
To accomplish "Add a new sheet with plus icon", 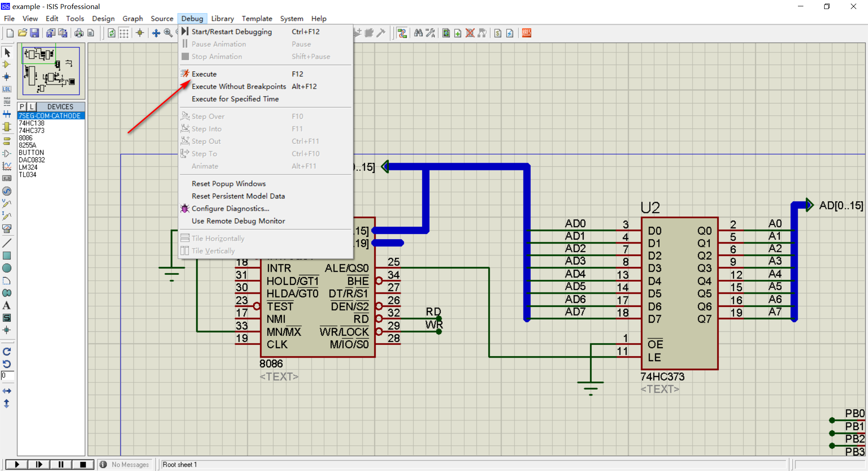I will click(x=458, y=33).
